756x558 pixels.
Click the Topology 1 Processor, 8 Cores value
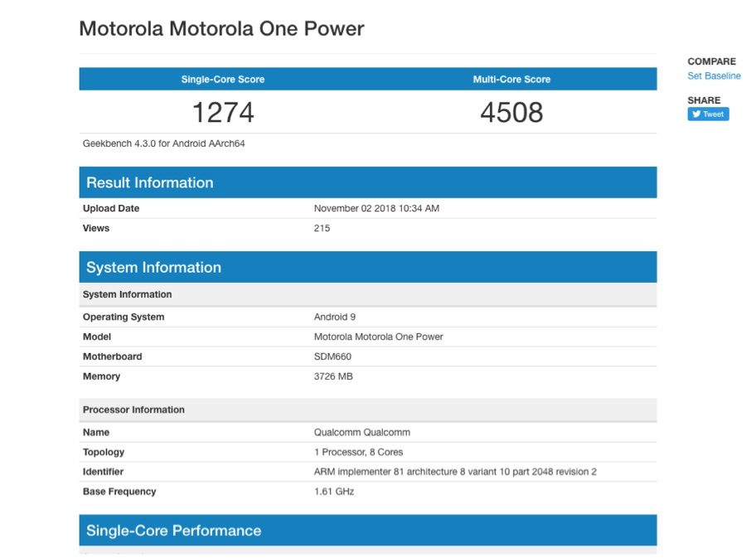click(x=358, y=452)
